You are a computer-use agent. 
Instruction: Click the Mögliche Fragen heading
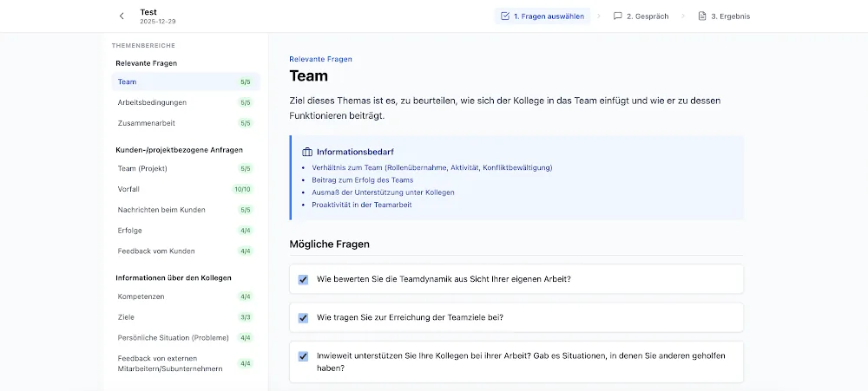click(329, 244)
